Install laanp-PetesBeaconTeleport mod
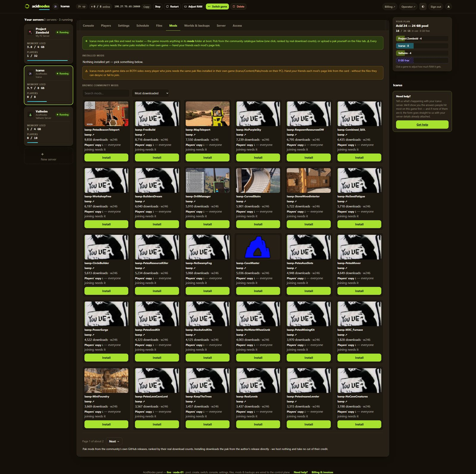Screen dimensions: 476x474 (x=106, y=158)
